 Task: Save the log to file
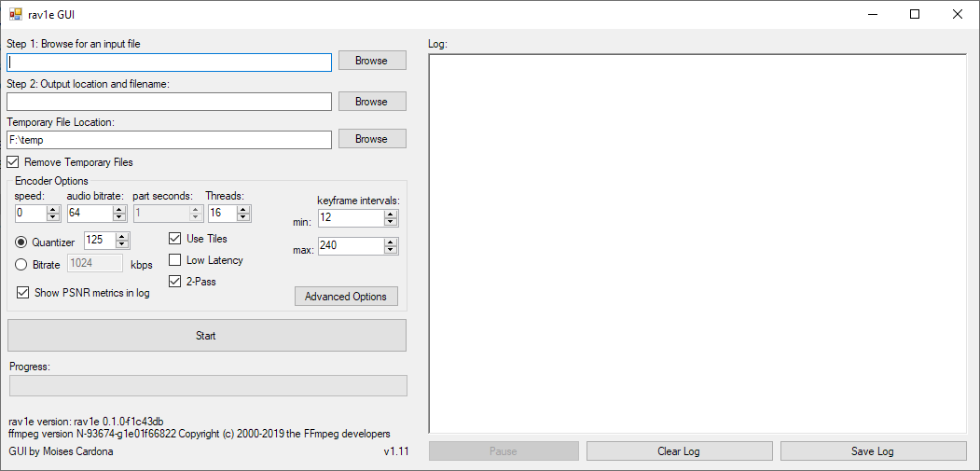pyautogui.click(x=872, y=451)
